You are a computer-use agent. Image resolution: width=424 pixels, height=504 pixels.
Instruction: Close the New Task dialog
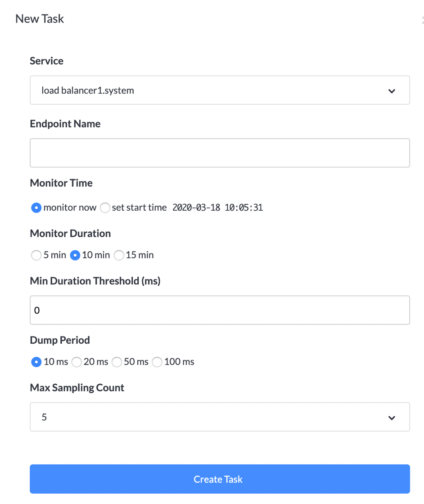(x=422, y=19)
